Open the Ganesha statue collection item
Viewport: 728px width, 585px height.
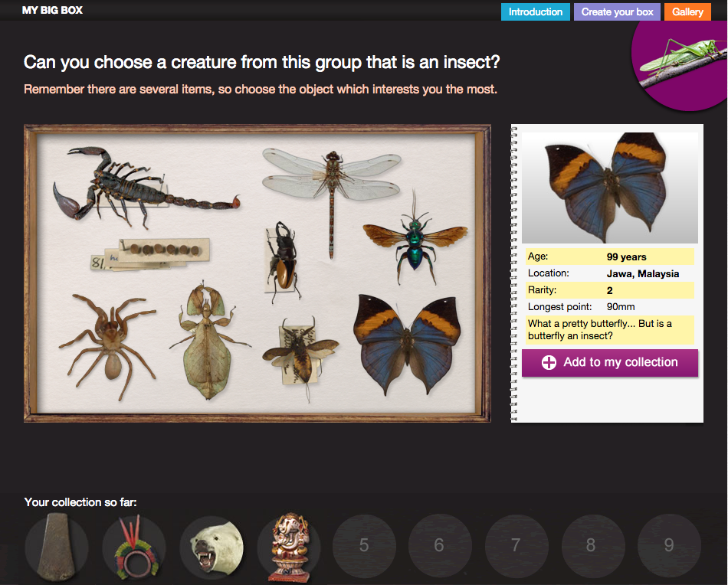coord(288,546)
